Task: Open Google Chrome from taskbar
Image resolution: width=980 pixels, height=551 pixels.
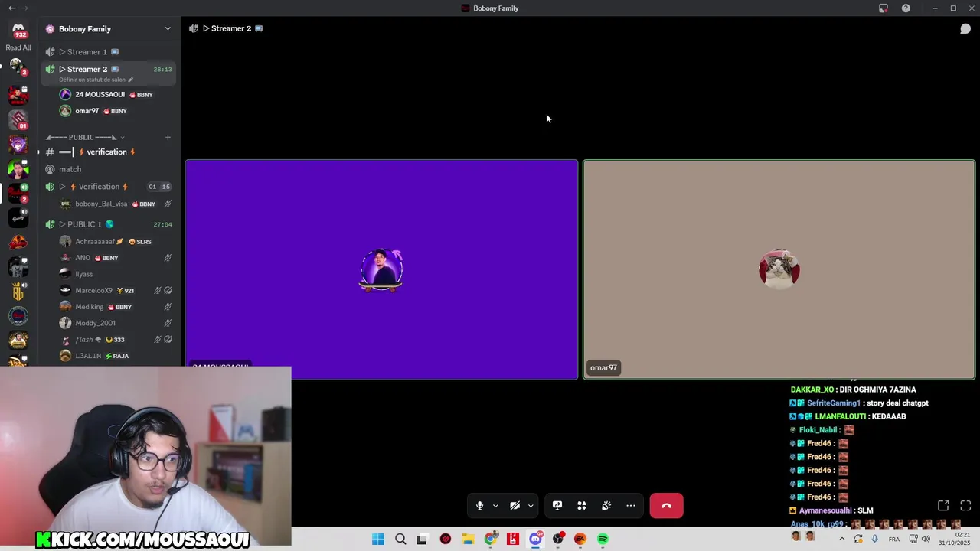Action: coord(491,539)
